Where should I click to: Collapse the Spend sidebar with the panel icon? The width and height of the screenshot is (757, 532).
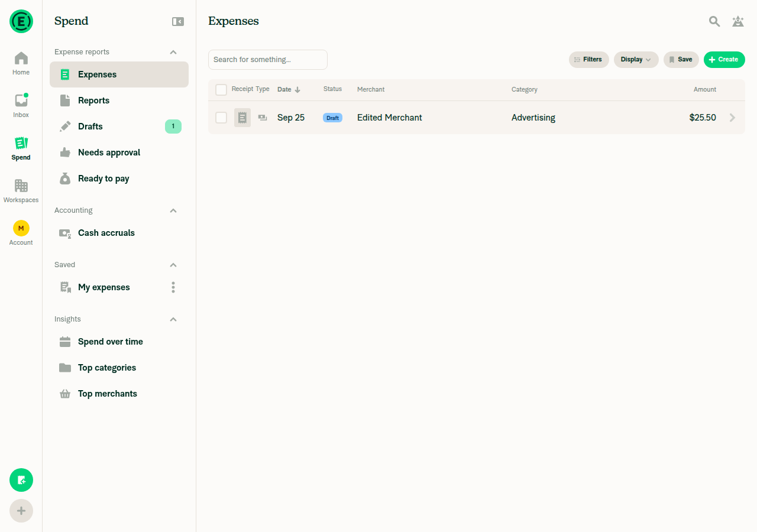coord(178,21)
